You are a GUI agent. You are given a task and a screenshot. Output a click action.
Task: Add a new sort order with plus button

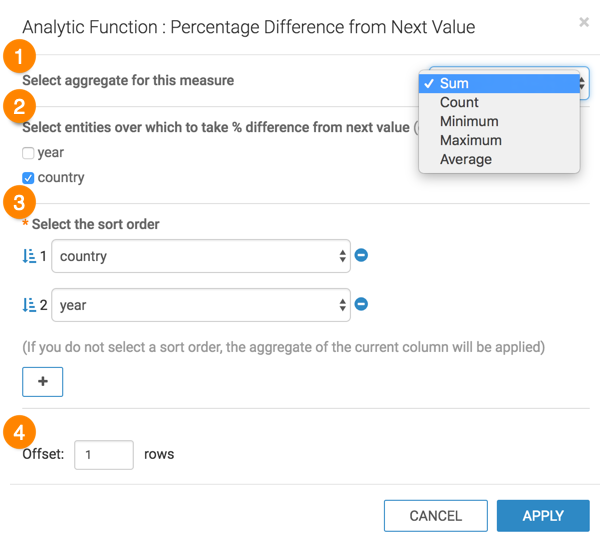click(x=43, y=382)
